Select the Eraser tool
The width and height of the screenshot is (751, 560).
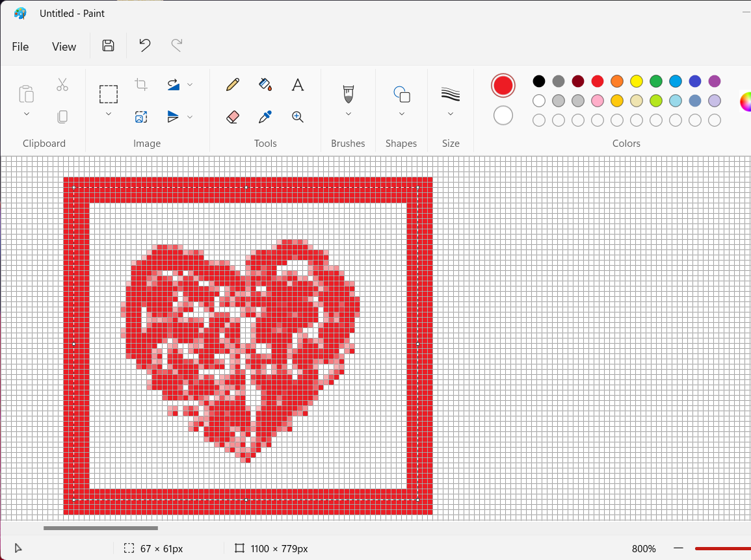pyautogui.click(x=232, y=117)
